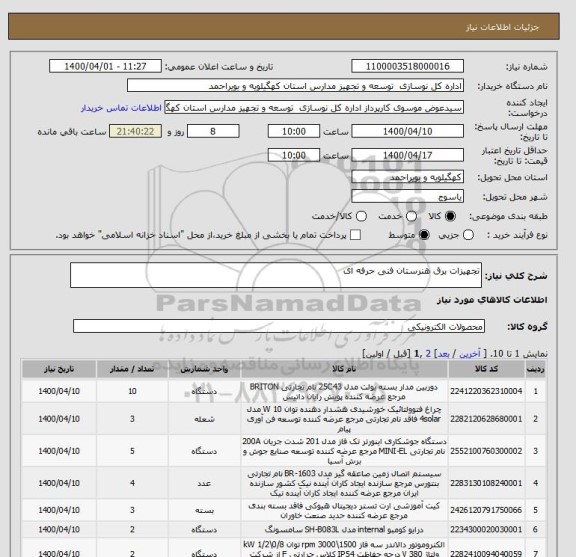
Task: Click the BRITON camera item name
Action: point(344,392)
